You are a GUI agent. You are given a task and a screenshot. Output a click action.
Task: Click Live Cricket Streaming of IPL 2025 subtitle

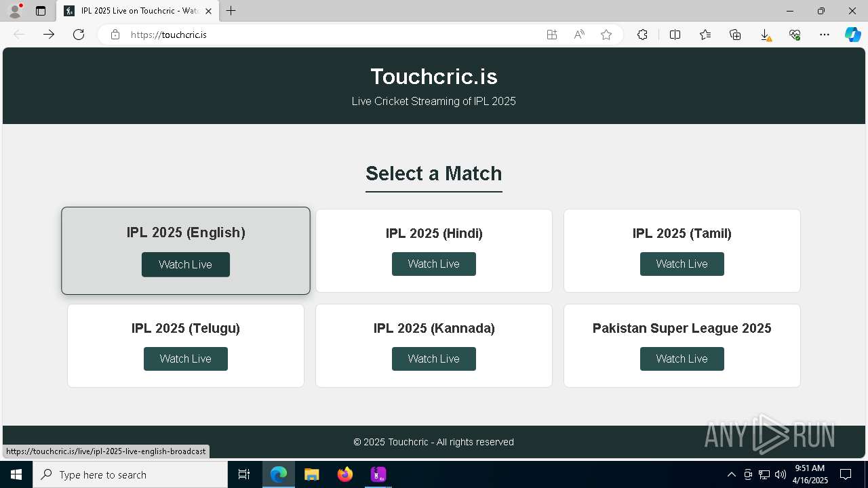click(x=434, y=101)
